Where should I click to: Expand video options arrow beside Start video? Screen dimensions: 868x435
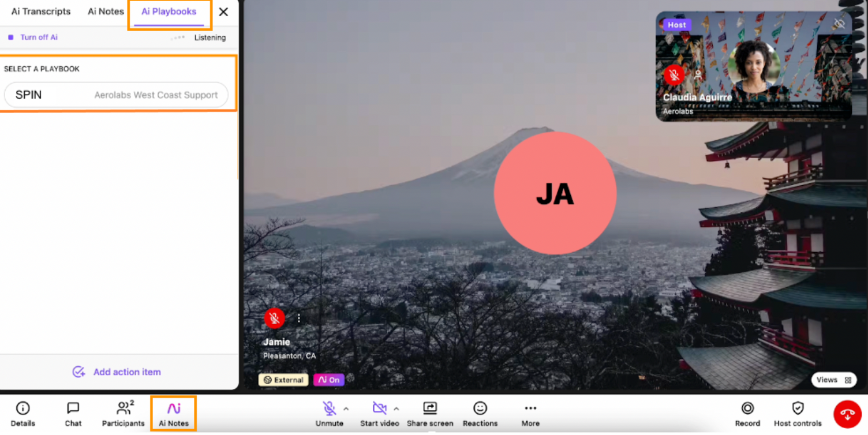(396, 408)
